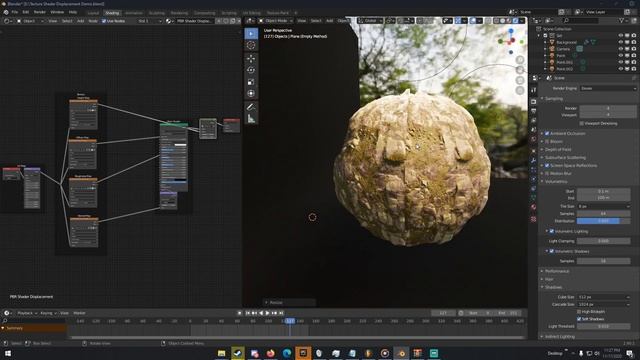Open the outliner filter funnel icon
Screen dimensions: 640x360
pos(622,20)
